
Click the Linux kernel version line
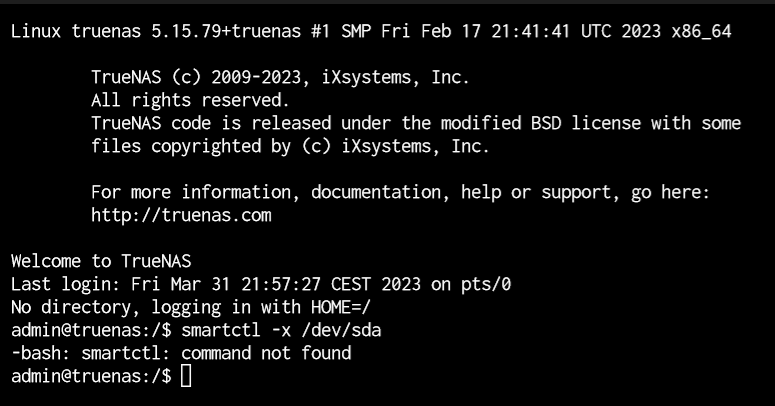tap(371, 32)
